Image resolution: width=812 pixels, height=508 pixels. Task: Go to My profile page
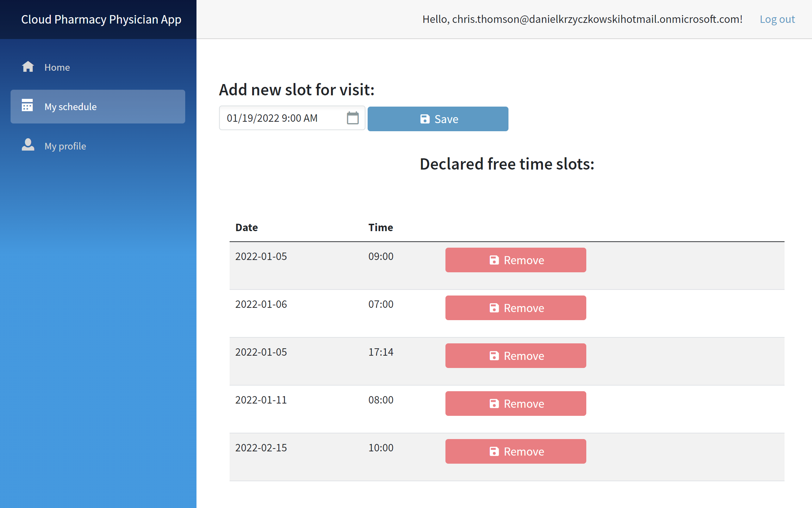tap(65, 146)
